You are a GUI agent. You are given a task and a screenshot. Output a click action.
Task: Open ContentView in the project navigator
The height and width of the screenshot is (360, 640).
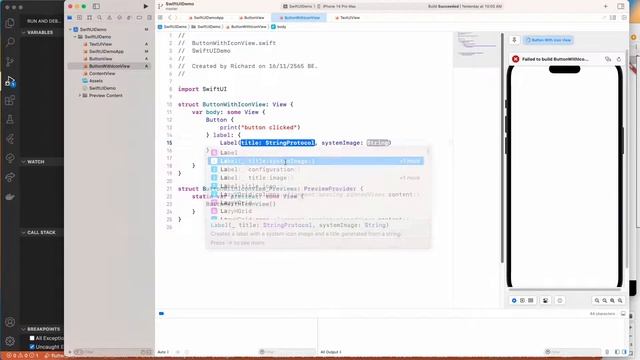(102, 73)
